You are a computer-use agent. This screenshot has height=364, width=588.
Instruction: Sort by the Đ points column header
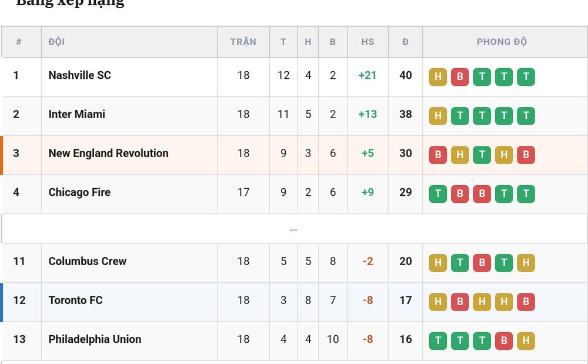[x=405, y=42]
